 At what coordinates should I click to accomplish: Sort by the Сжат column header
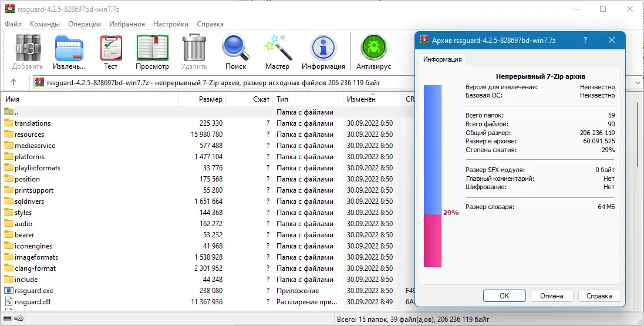249,99
